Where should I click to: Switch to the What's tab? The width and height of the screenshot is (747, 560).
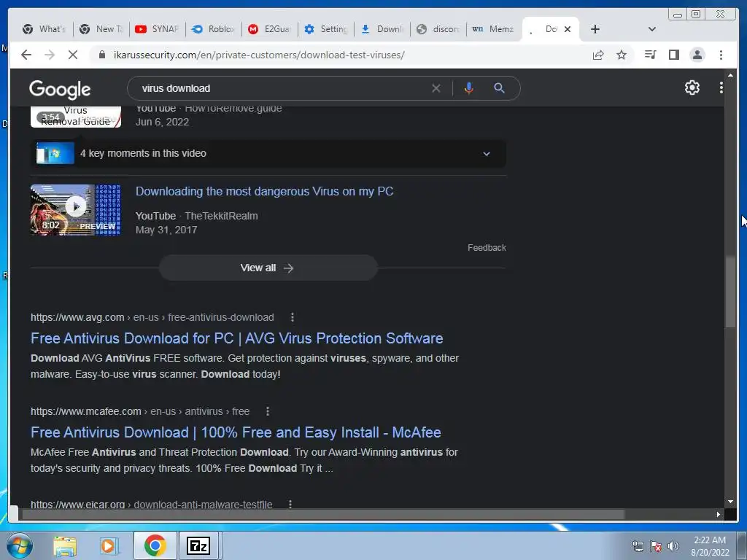(x=44, y=29)
